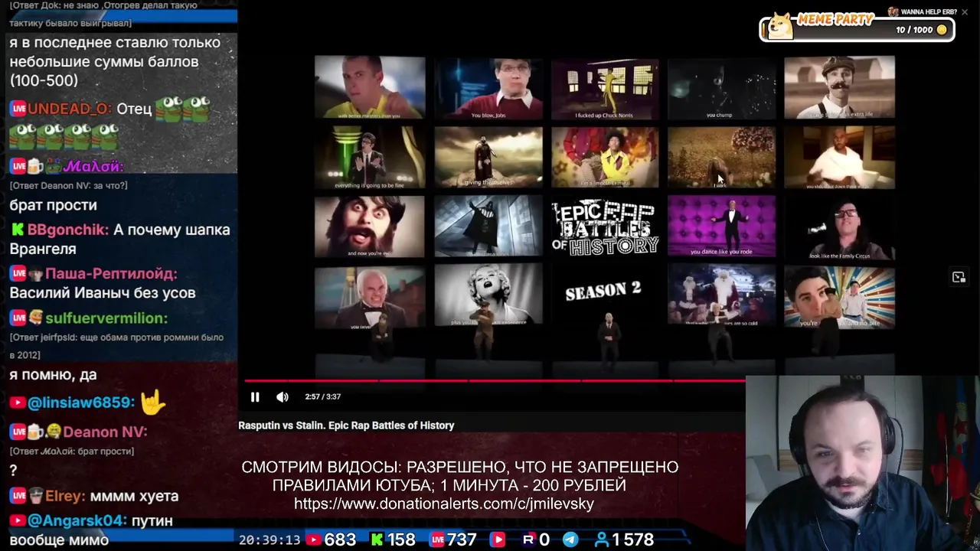
Task: Select the 'Epic Rap Battles of History' logo tile
Action: [x=605, y=227]
